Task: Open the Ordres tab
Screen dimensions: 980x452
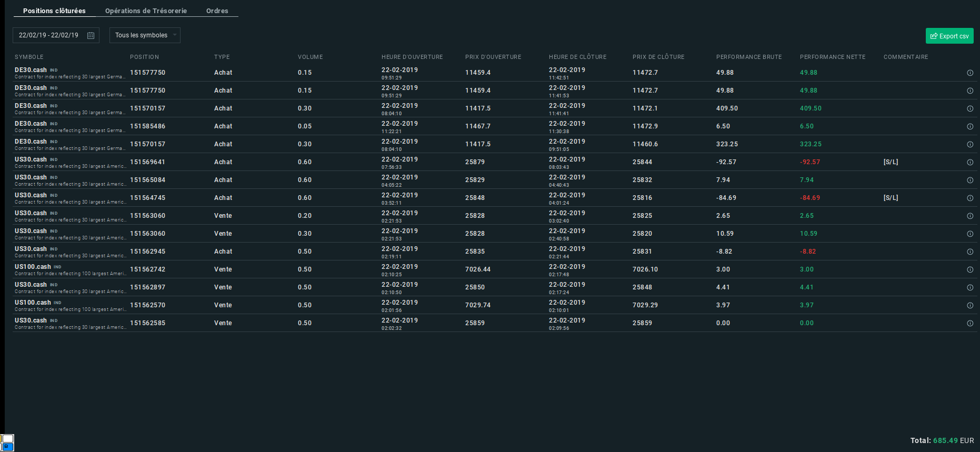Action: (217, 11)
